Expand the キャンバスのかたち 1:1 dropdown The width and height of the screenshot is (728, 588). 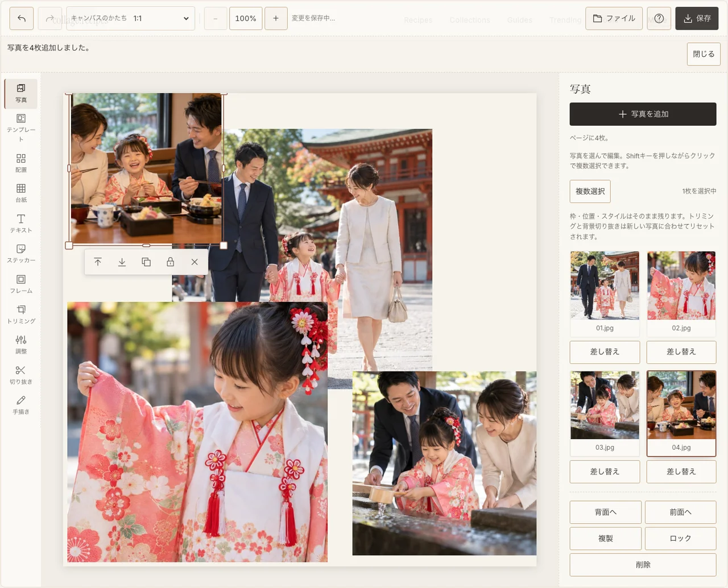(x=131, y=18)
